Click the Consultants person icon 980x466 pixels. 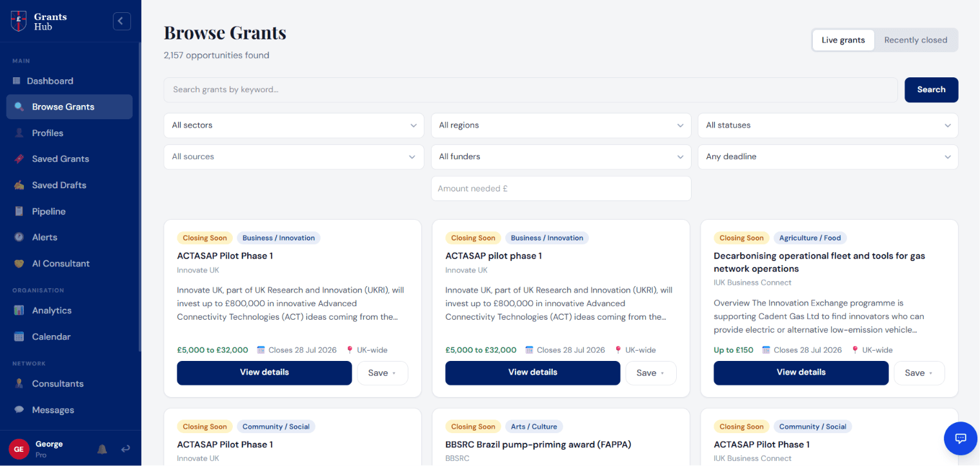(19, 383)
